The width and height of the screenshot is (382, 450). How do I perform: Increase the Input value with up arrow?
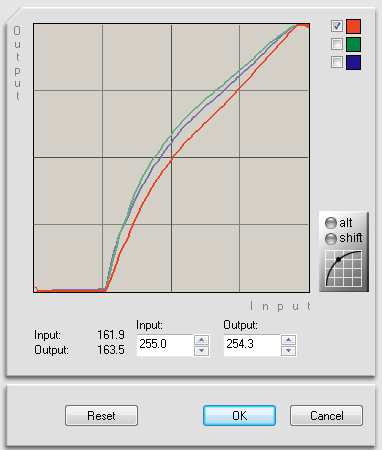(201, 340)
